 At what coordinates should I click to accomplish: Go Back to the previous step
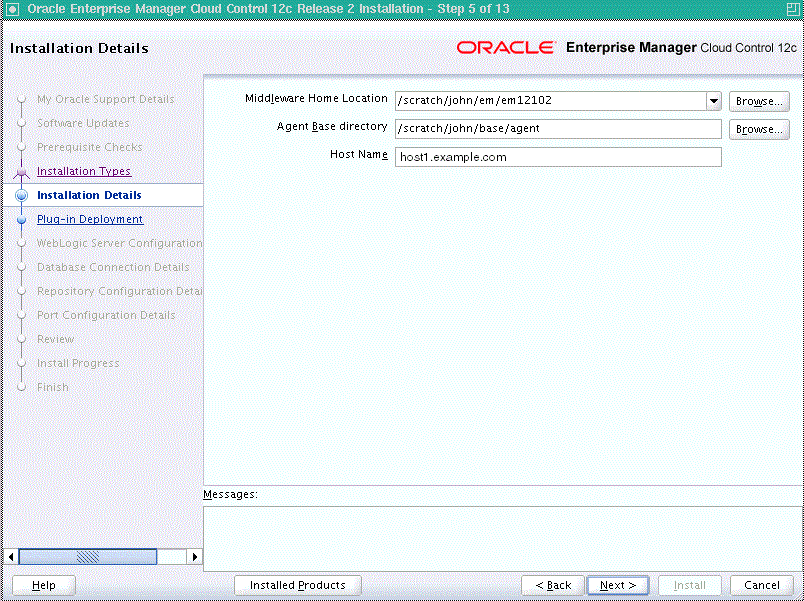click(x=553, y=585)
